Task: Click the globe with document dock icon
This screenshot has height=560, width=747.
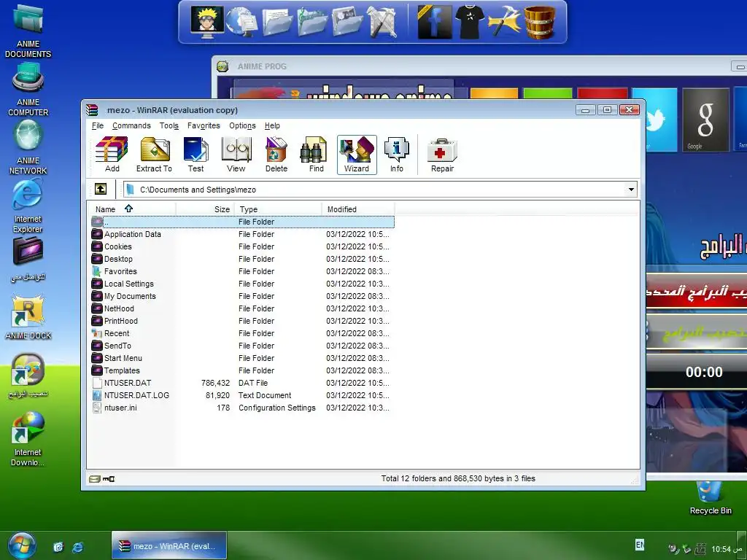Action: point(241,22)
